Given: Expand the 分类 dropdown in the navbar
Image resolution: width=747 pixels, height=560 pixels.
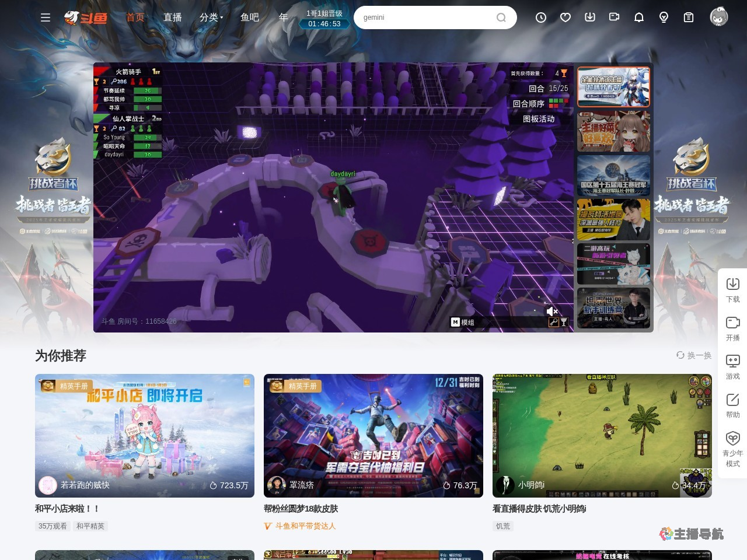Looking at the screenshot, I should tap(209, 17).
